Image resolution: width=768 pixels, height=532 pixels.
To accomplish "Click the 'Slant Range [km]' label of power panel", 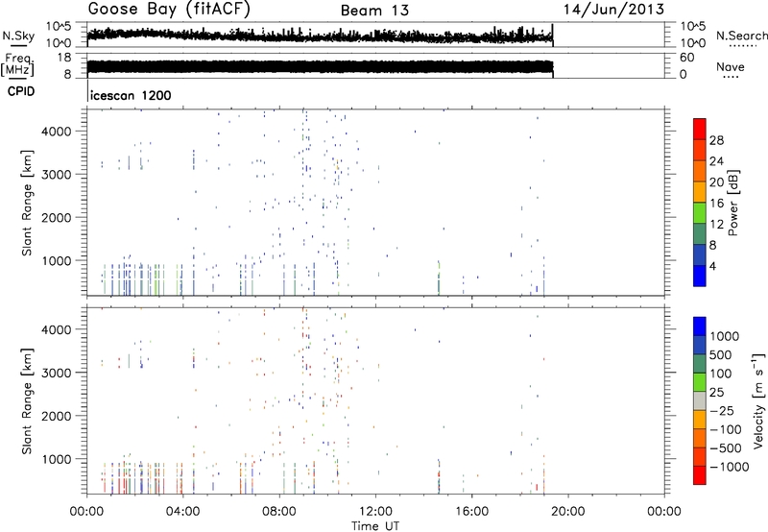I will coord(27,203).
